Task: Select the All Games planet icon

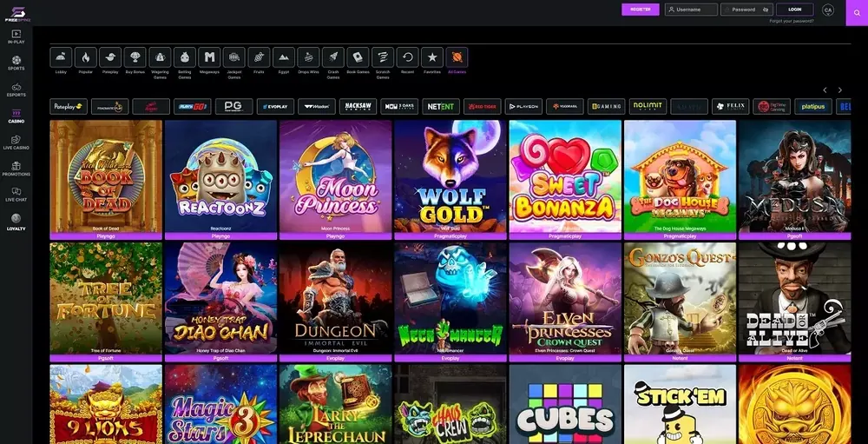Action: point(457,57)
